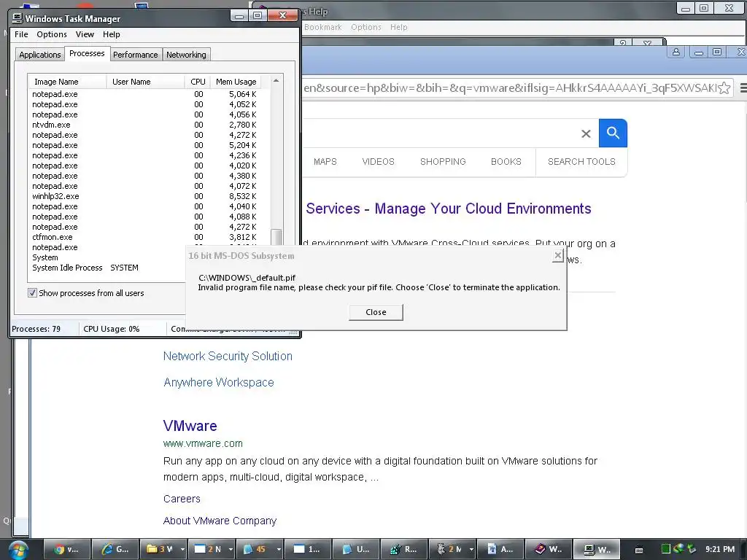
Task: Open the WordPad-style taskbar button labeled A
Action: [x=500, y=549]
